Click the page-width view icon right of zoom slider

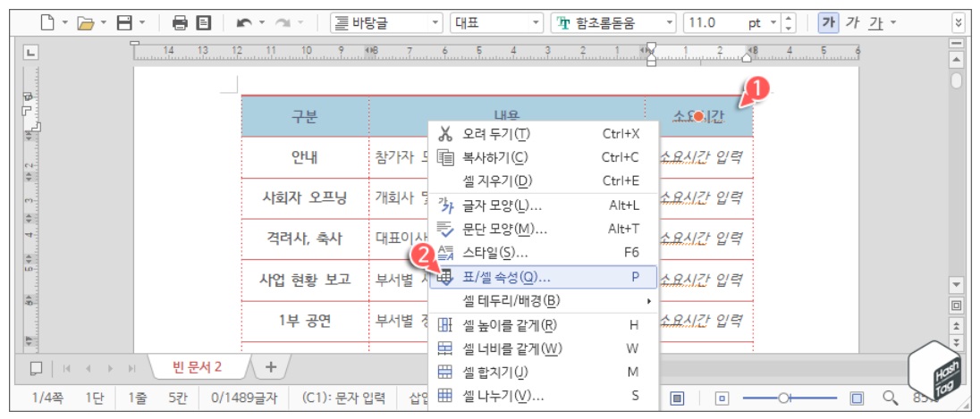coord(857,398)
